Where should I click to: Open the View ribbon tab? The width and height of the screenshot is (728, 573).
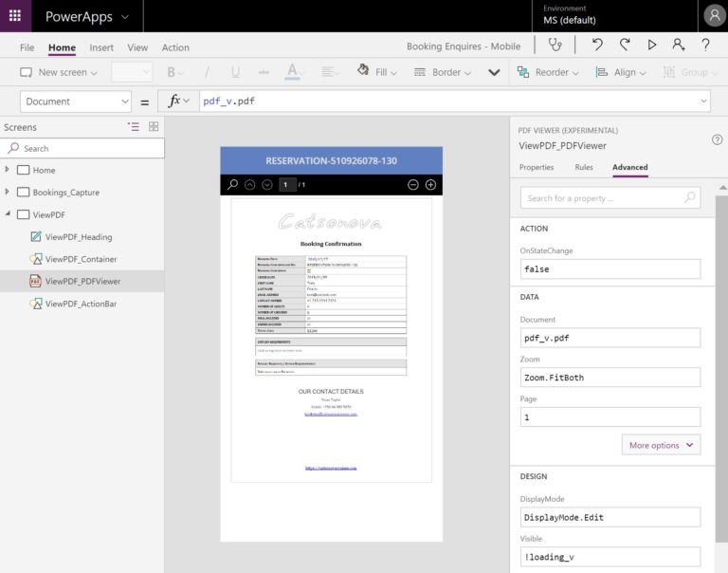tap(137, 47)
